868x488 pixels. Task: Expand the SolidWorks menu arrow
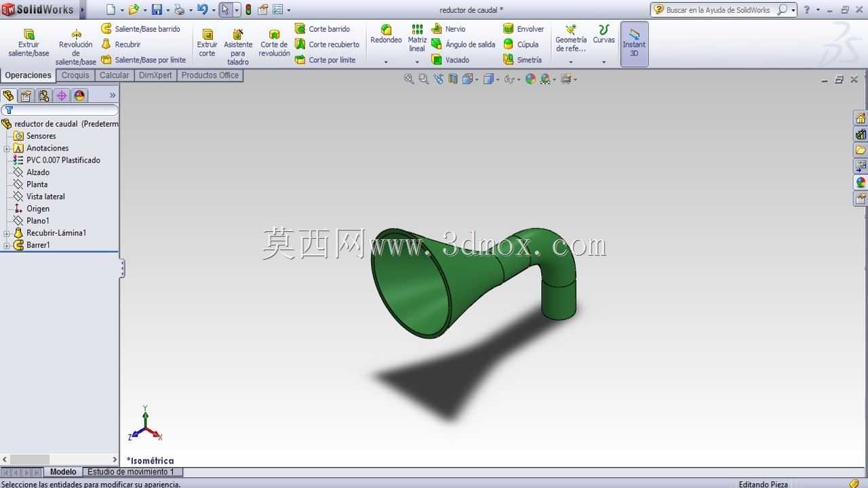tap(83, 9)
